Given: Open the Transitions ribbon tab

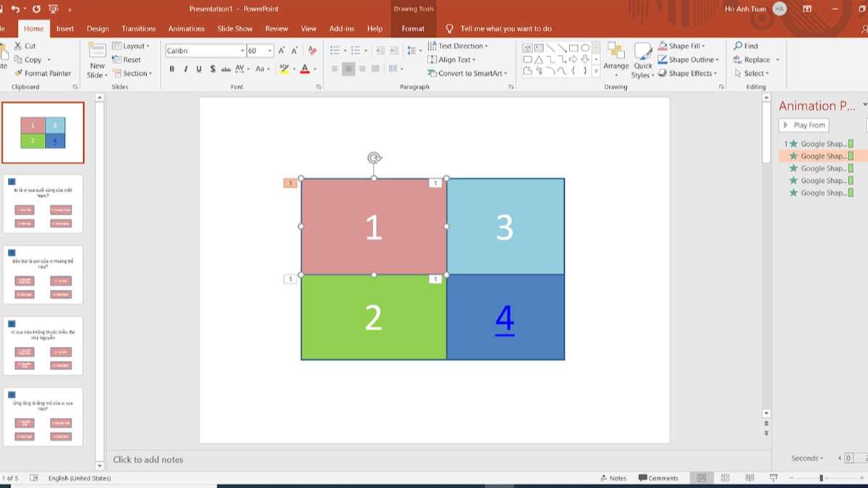Looking at the screenshot, I should click(139, 29).
